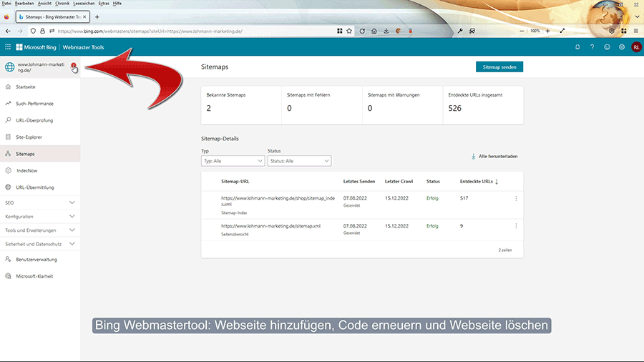
Task: Click the Entdeckte URLs insgesamt card
Action: pos(483,105)
